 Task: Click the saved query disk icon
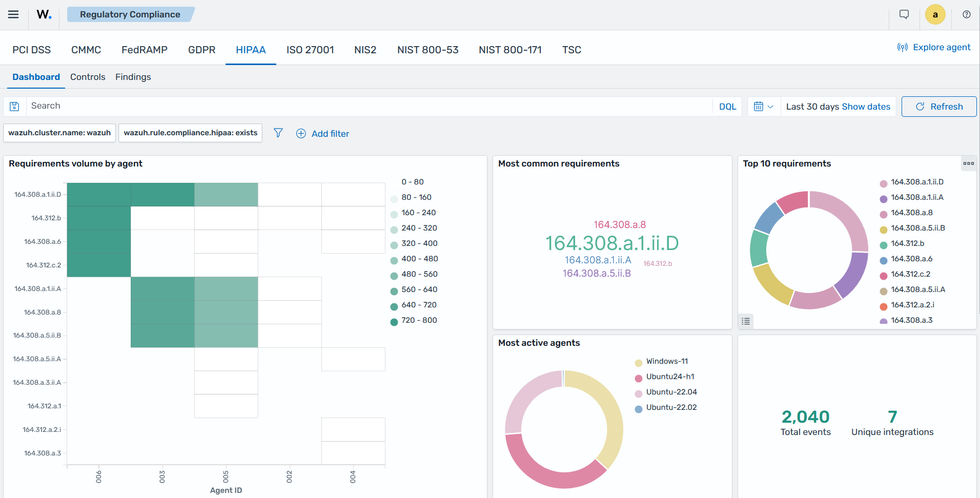(15, 107)
